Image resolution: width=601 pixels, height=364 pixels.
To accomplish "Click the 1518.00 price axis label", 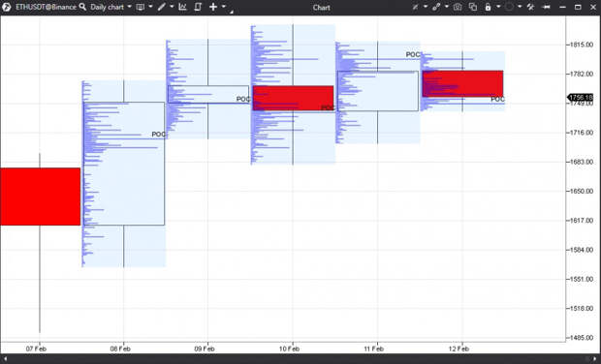I will (x=581, y=308).
